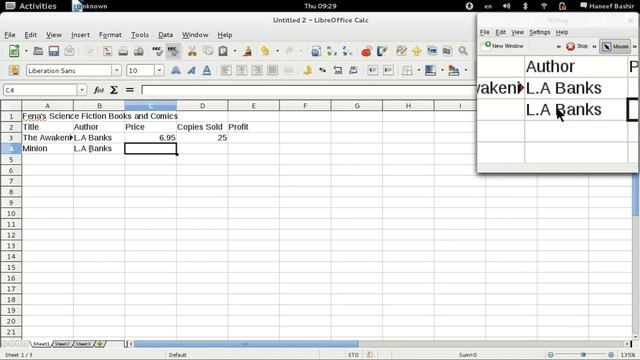Open Settings menu in the magnifier window
This screenshot has width=640, height=360.
coord(540,32)
